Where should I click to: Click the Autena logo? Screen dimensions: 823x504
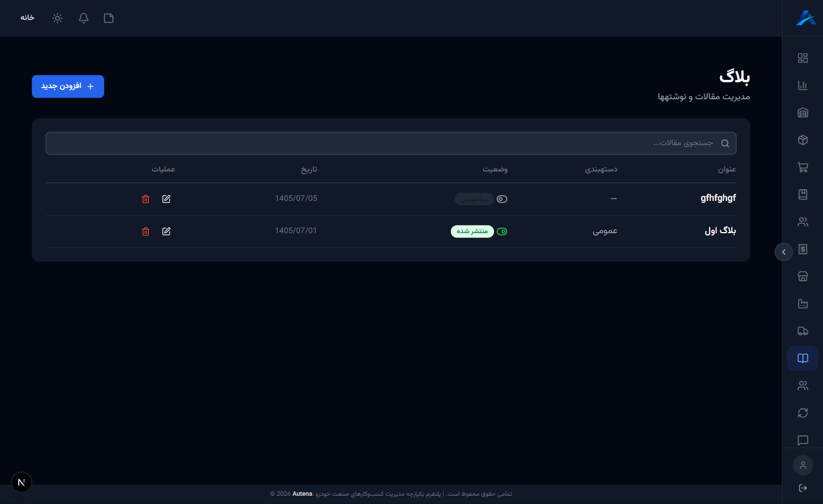coord(805,18)
